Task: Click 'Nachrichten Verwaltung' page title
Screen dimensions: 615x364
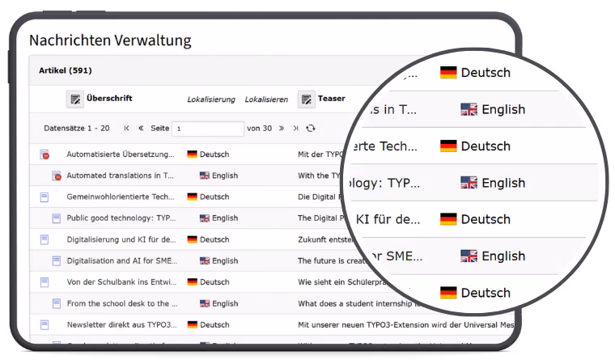Action: pyautogui.click(x=110, y=40)
